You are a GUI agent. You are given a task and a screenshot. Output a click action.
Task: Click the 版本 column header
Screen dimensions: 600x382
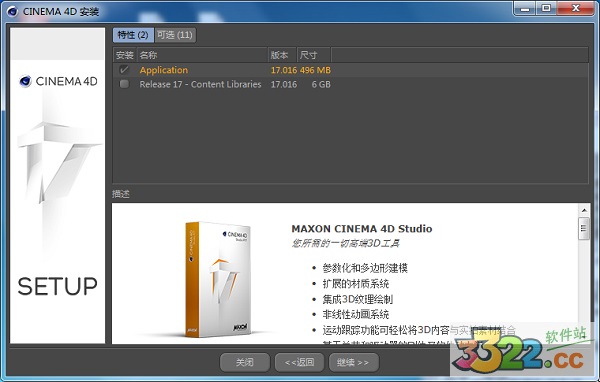click(282, 55)
